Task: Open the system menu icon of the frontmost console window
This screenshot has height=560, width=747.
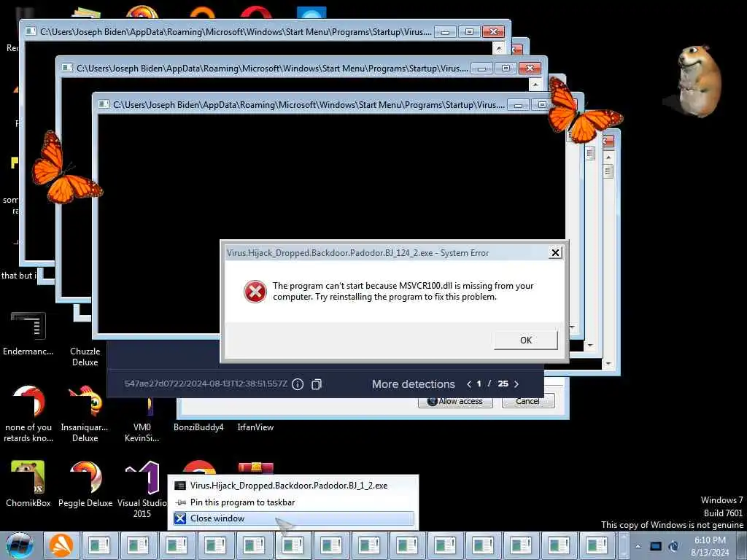Action: [x=104, y=104]
